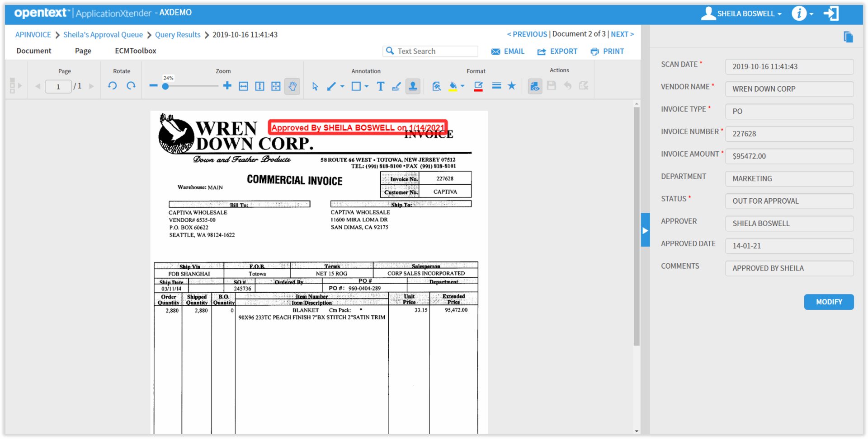The image size is (868, 439).
Task: Click the INVOICE NUMBER field
Action: (x=789, y=134)
